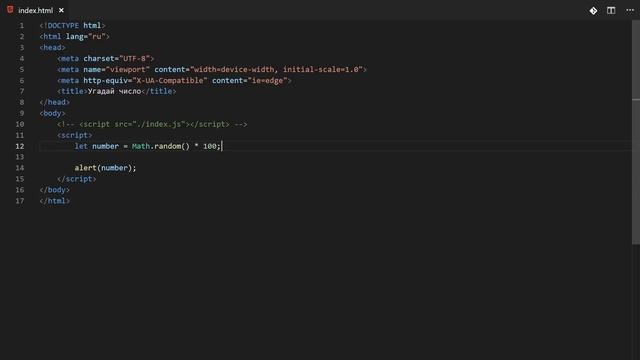640x360 pixels.
Task: Click the empty line 13 in the editor
Action: coord(335,157)
